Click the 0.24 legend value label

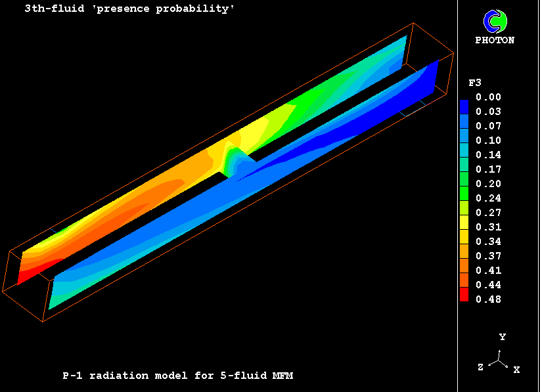click(488, 198)
